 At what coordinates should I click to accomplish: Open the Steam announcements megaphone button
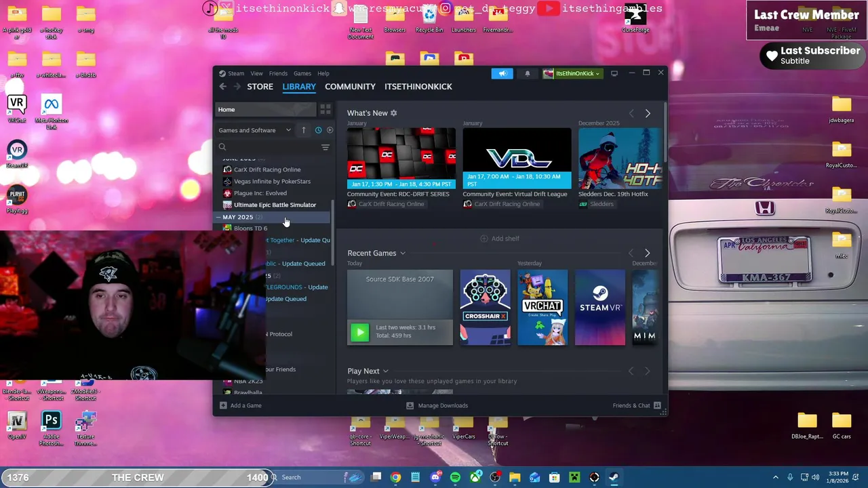click(502, 73)
